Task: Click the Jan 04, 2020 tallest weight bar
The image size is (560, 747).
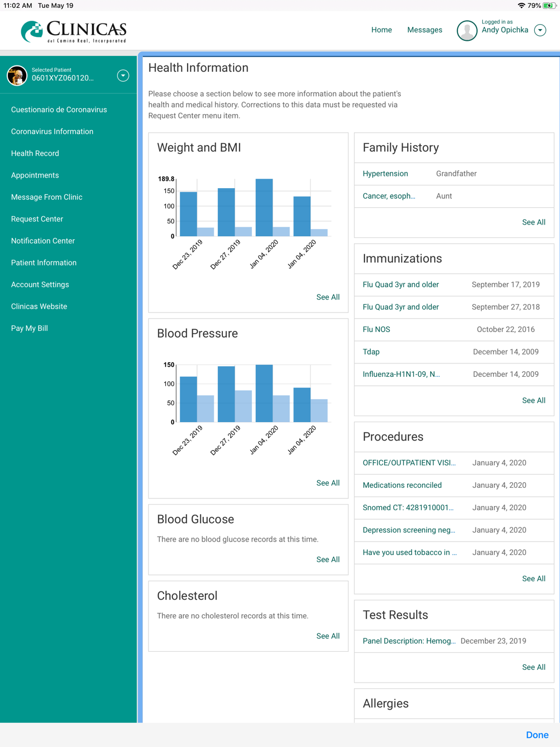Action: (x=264, y=208)
